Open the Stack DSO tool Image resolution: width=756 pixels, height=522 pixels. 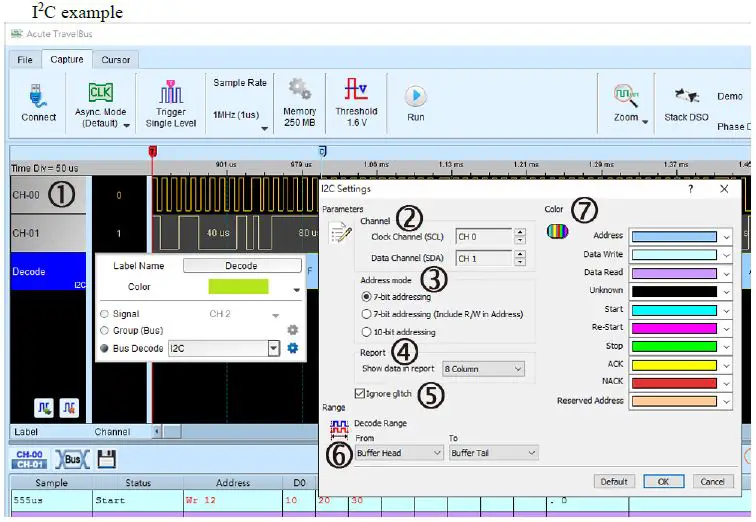(x=686, y=95)
